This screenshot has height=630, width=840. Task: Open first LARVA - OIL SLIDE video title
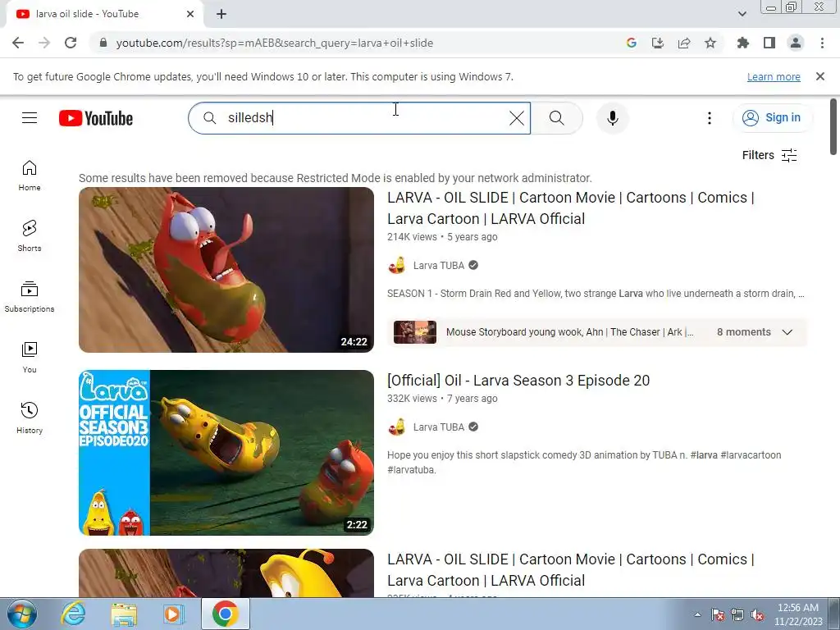(571, 208)
